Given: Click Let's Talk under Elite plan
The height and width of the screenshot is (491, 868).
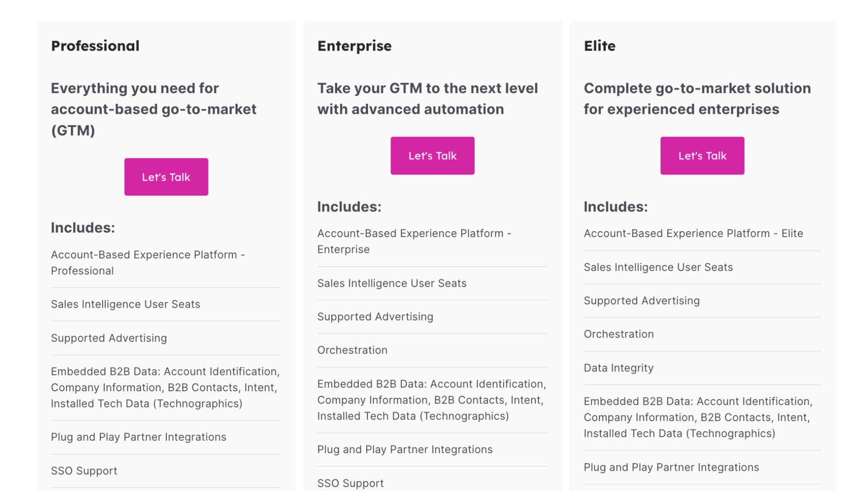Looking at the screenshot, I should click(702, 156).
